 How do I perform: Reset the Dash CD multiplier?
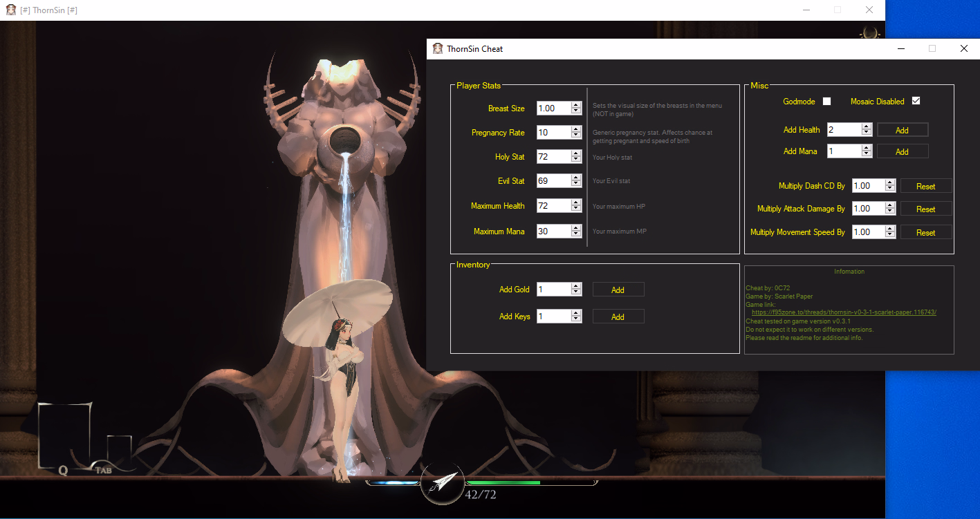(x=926, y=186)
